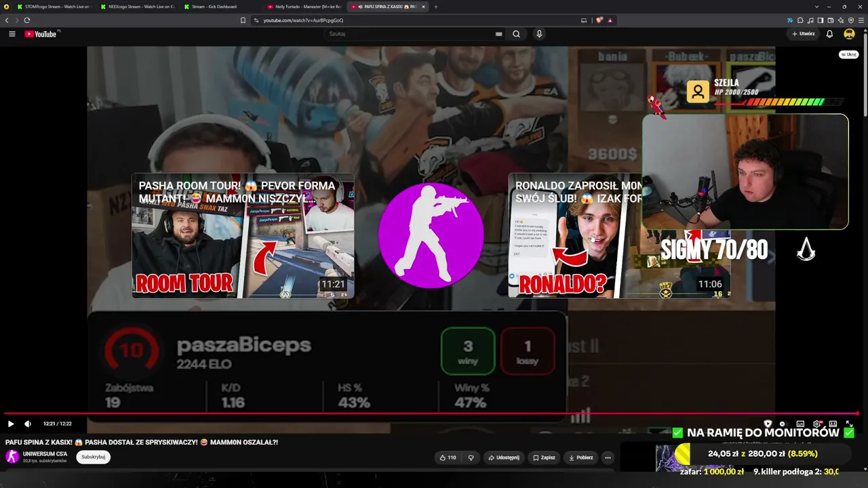Toggle theater mode in the player

point(833,424)
